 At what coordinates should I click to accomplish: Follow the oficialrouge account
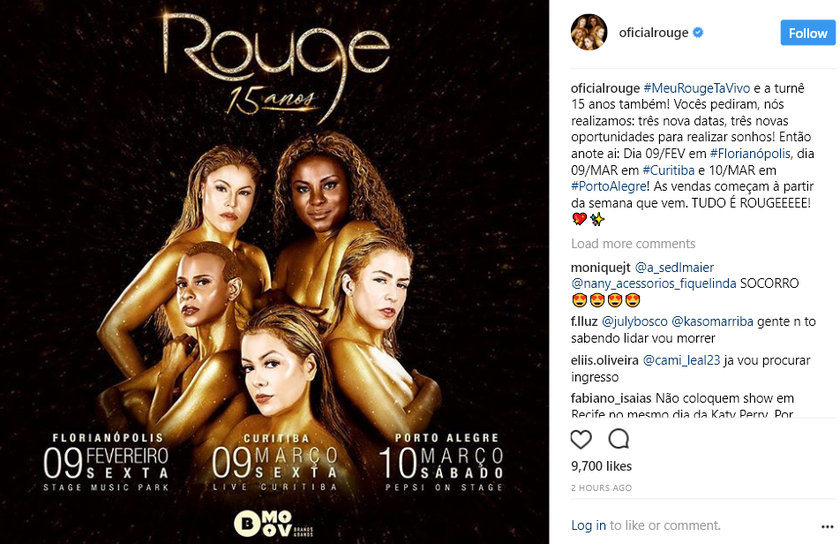click(x=807, y=33)
